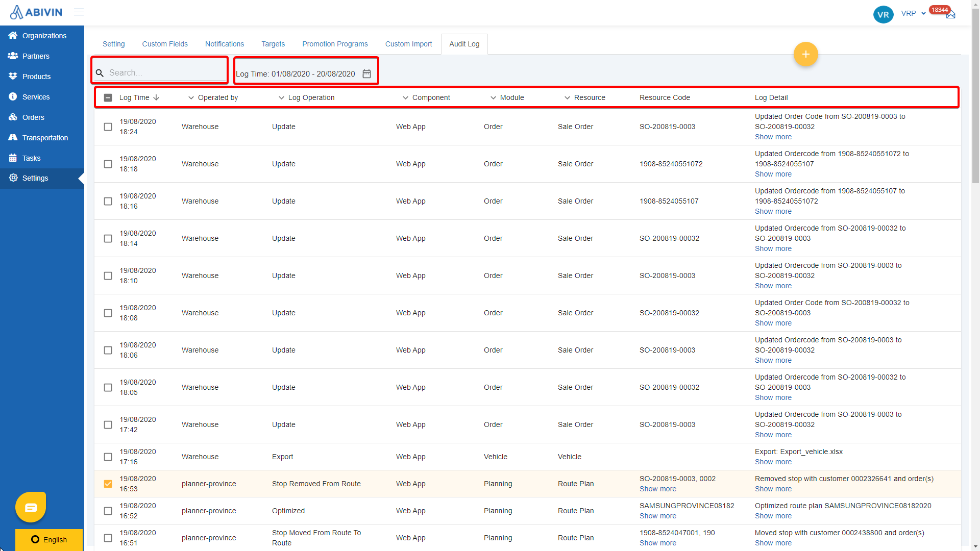Expand the Log Operation filter dropdown
The width and height of the screenshot is (980, 551).
pyautogui.click(x=281, y=97)
